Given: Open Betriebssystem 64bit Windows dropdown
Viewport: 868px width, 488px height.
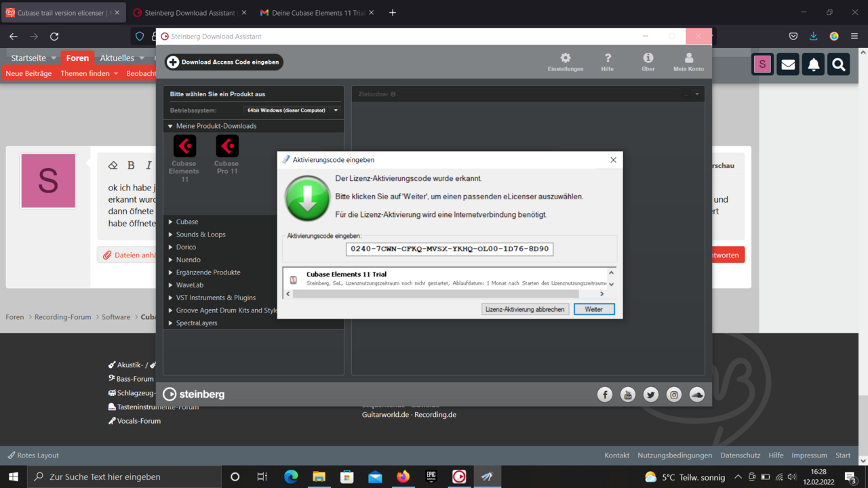Looking at the screenshot, I should [292, 110].
